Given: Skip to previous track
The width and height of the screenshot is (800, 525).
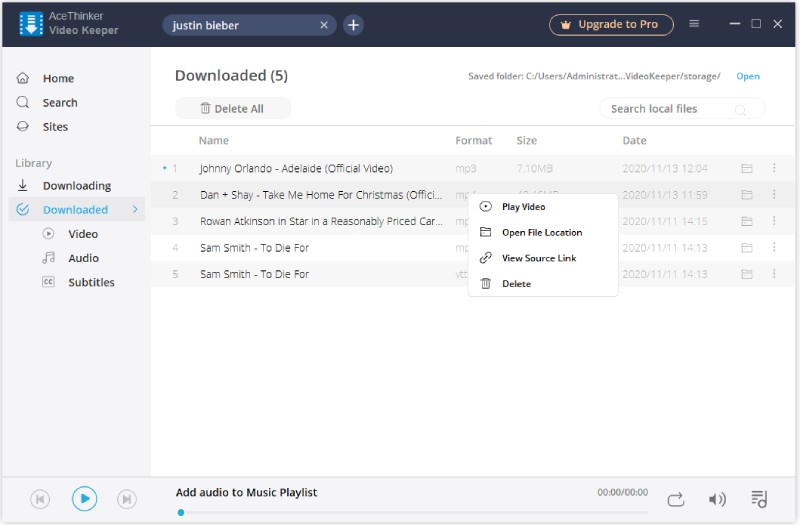Looking at the screenshot, I should pos(40,499).
